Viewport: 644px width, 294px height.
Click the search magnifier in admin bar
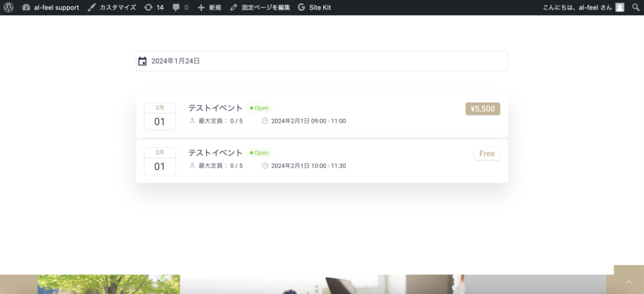[635, 8]
